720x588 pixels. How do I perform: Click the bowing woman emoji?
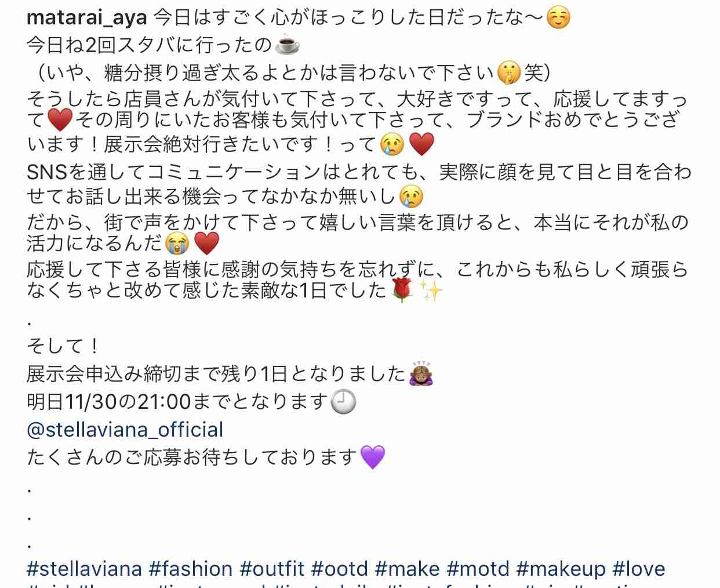[421, 373]
